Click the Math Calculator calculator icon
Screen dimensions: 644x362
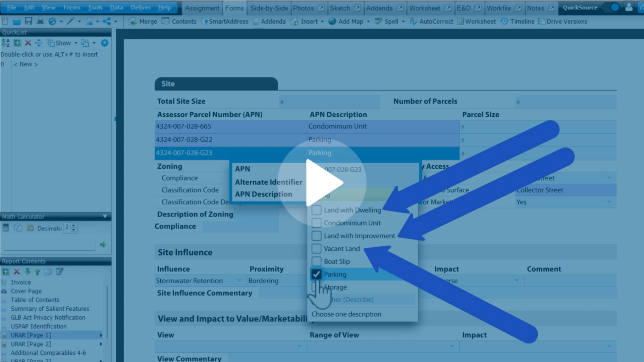pos(6,228)
